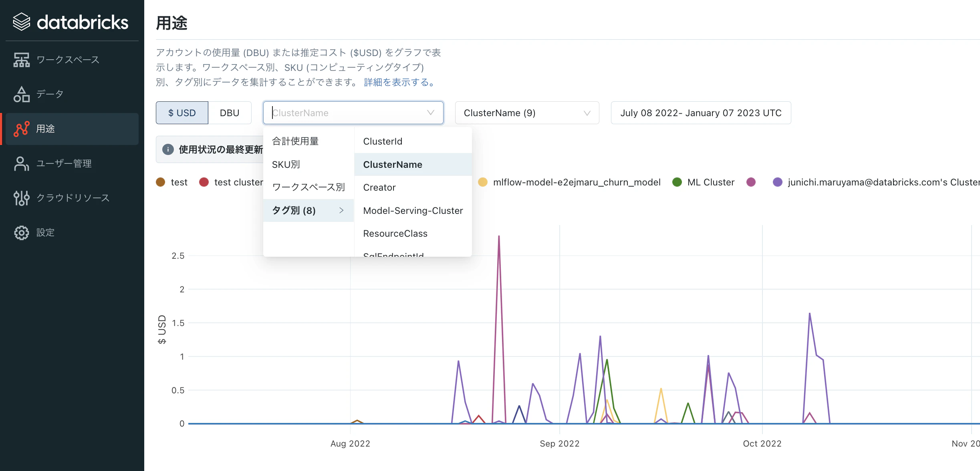Screen dimensions: 980x471
Task: Click the 'ML Cluster' legend label
Action: [711, 182]
